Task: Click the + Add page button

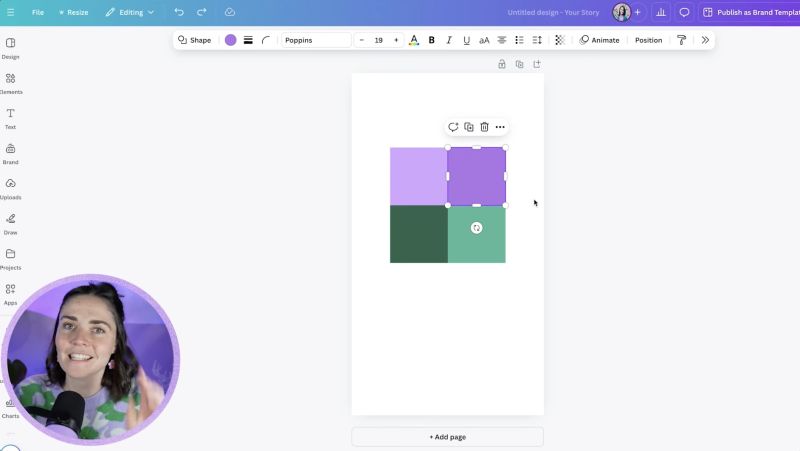Action: (447, 437)
